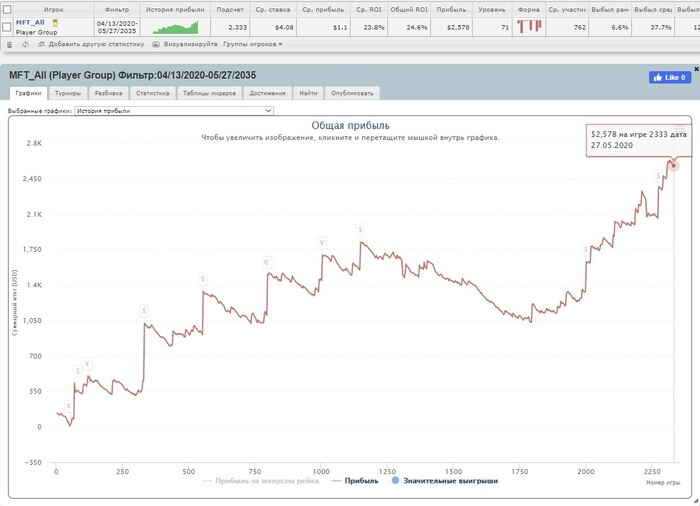Viewport: 700px width, 506px height.
Task: Click the $4.08 average stake cell
Action: (x=273, y=27)
